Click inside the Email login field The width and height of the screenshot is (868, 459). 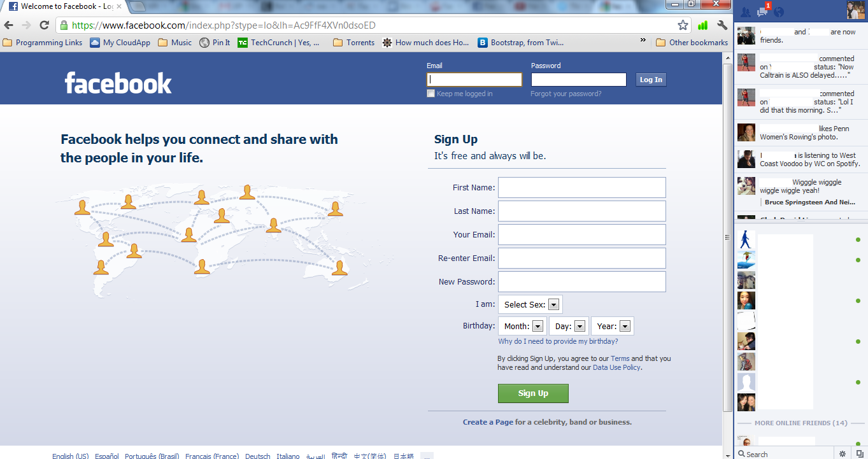click(x=474, y=78)
